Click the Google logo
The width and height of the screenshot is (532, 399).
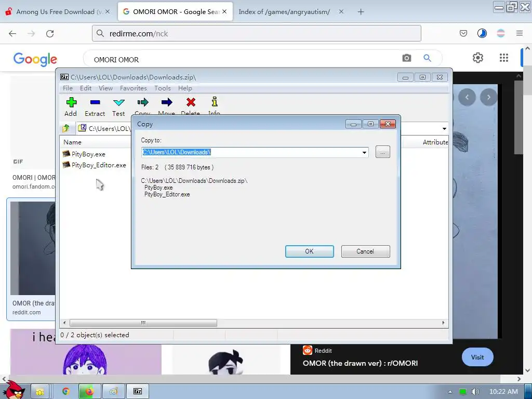click(35, 59)
